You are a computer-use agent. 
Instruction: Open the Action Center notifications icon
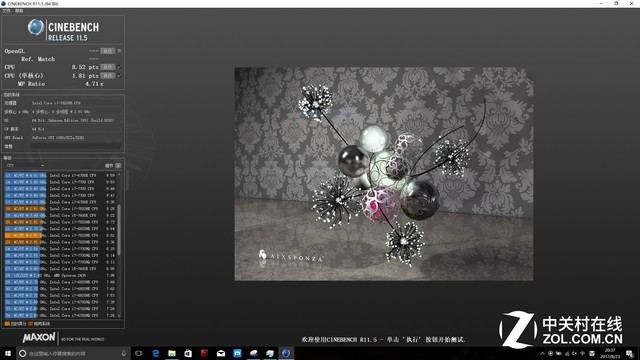630,353
